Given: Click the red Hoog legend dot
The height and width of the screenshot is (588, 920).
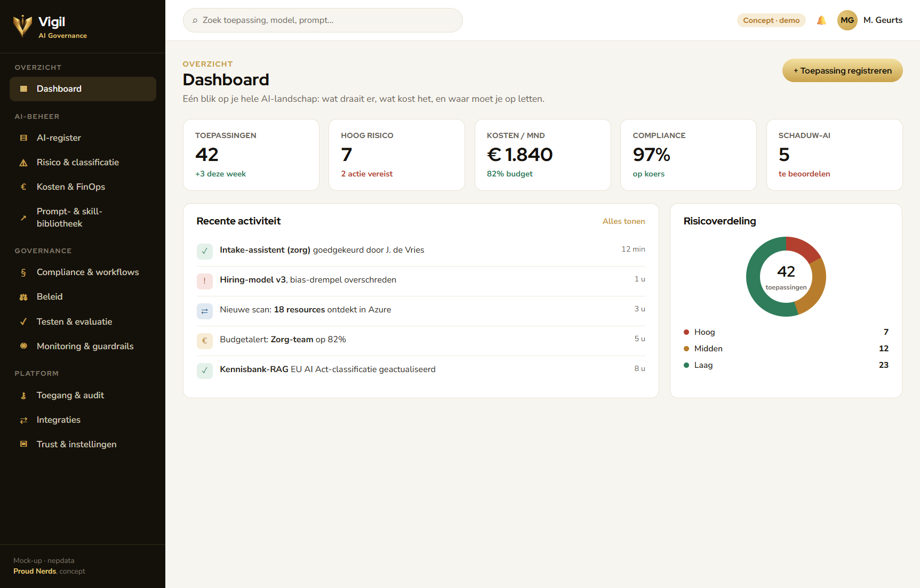Looking at the screenshot, I should point(686,332).
